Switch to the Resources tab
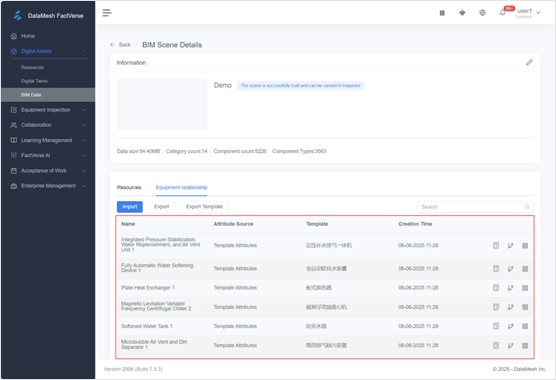The image size is (556, 380). [129, 187]
